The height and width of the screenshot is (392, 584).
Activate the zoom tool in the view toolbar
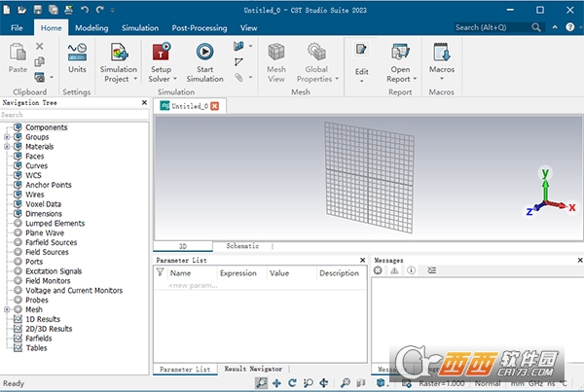click(261, 382)
